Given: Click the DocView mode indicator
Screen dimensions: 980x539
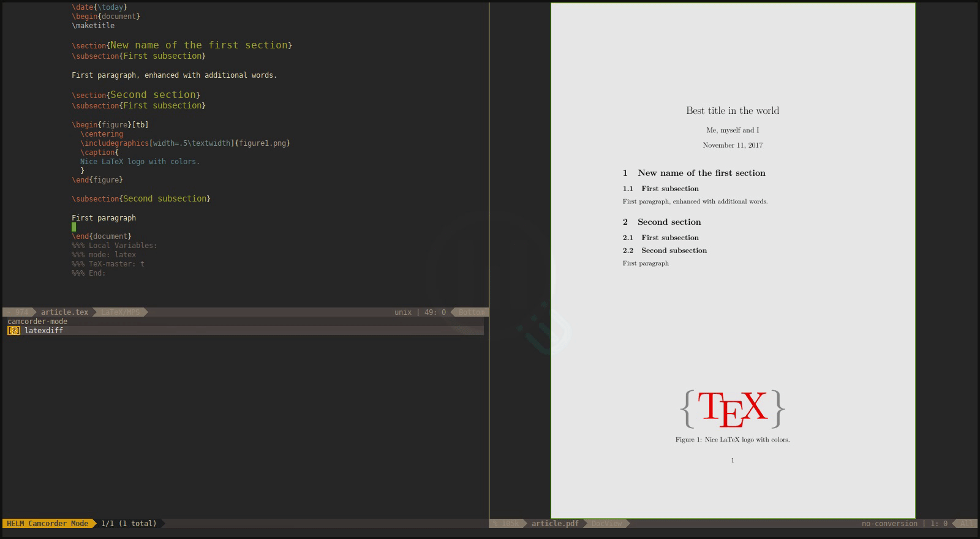Looking at the screenshot, I should coord(606,524).
